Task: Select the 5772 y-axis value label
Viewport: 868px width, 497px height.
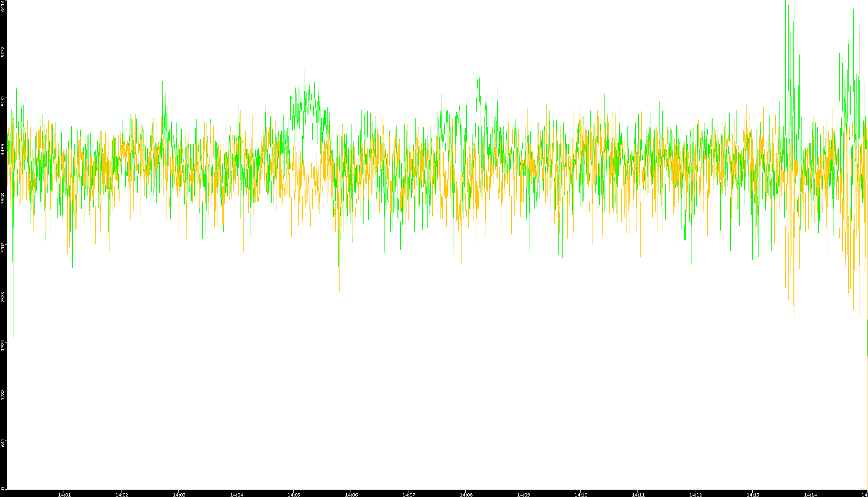Action: 3,52
